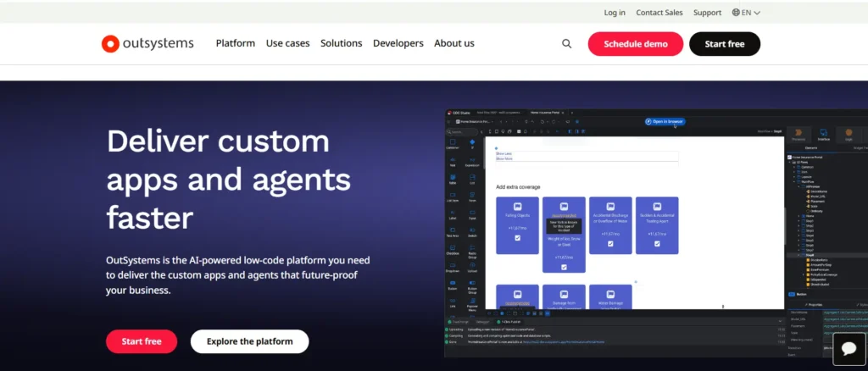The height and width of the screenshot is (371, 868).
Task: Click the Schedule demo button
Action: (x=636, y=44)
